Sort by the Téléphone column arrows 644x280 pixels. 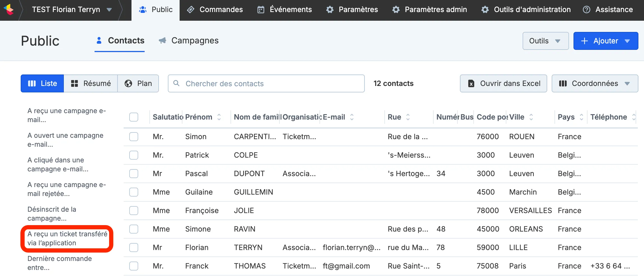coord(634,117)
